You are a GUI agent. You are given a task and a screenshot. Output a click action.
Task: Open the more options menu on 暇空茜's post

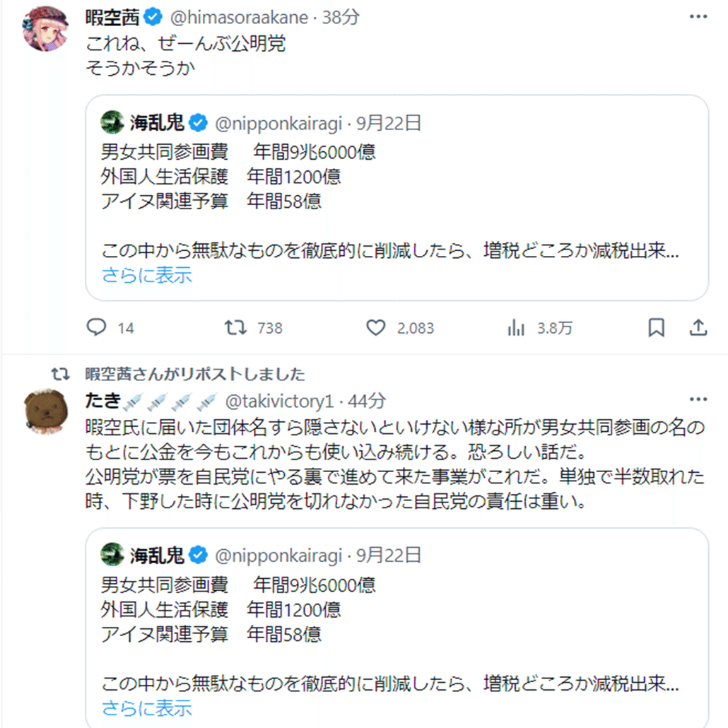(698, 17)
